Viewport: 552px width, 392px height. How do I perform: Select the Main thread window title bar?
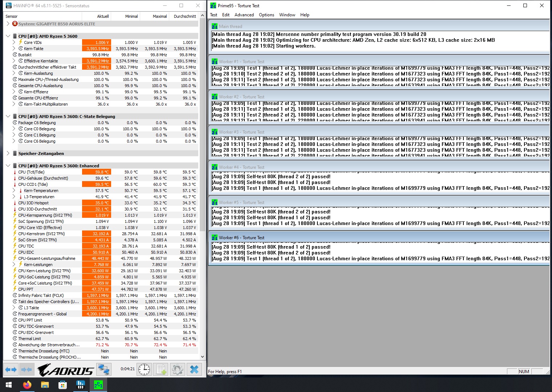tap(379, 26)
